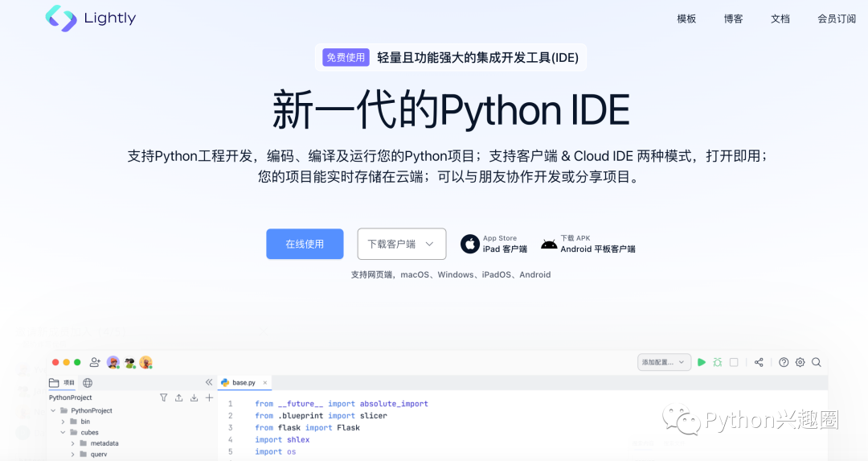Close the base.py tab
Screen dimensions: 868x461
coord(265,382)
